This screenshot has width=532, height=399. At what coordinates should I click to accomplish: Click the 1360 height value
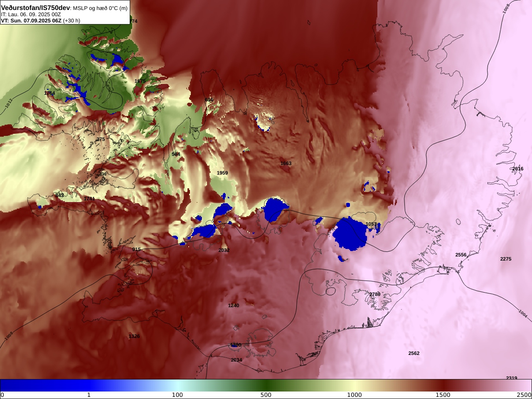pos(236,345)
